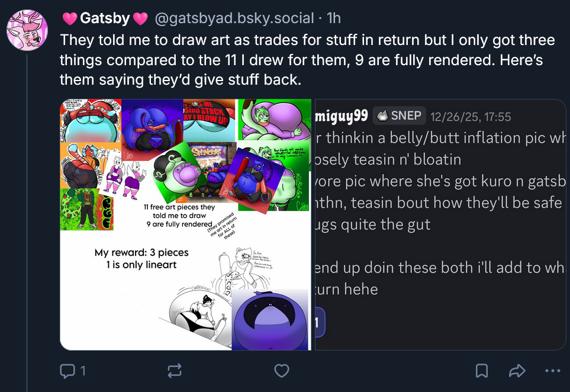This screenshot has width=570, height=392.
Task: Repost this post using the arrows icon
Action: [175, 371]
